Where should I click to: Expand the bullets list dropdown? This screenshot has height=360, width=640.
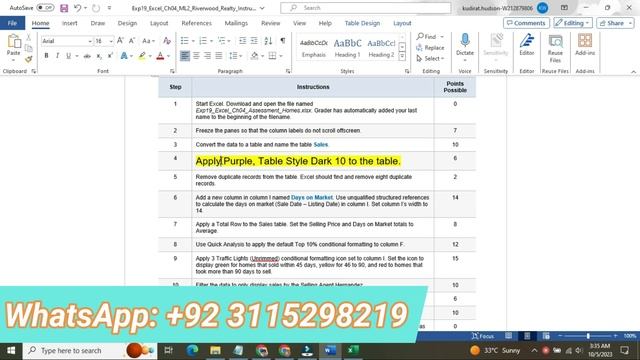(x=193, y=41)
